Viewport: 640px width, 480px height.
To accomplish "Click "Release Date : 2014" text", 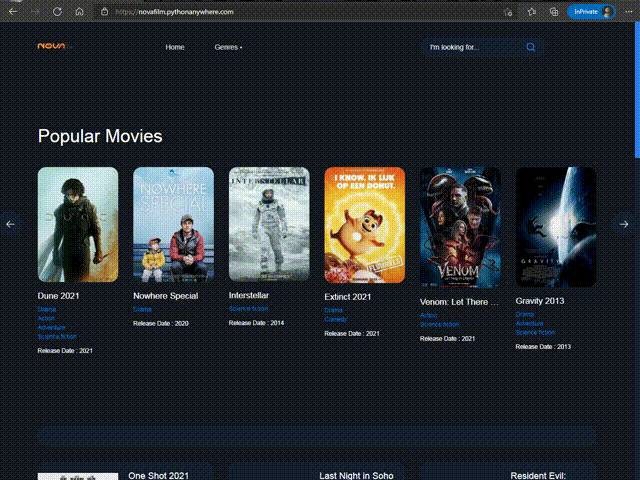I will tap(256, 322).
